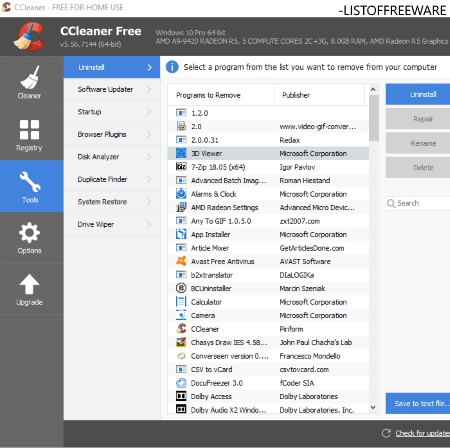
Task: Click the BCUninstaller icon
Action: [181, 288]
